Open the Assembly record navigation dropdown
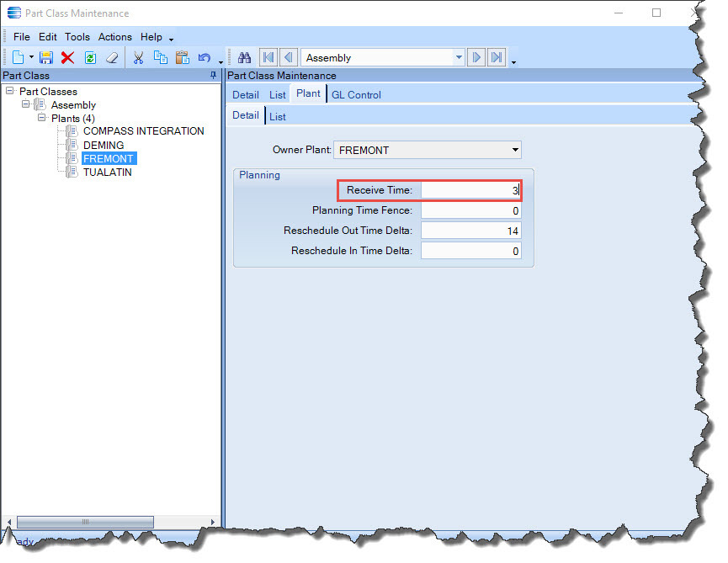 point(459,57)
